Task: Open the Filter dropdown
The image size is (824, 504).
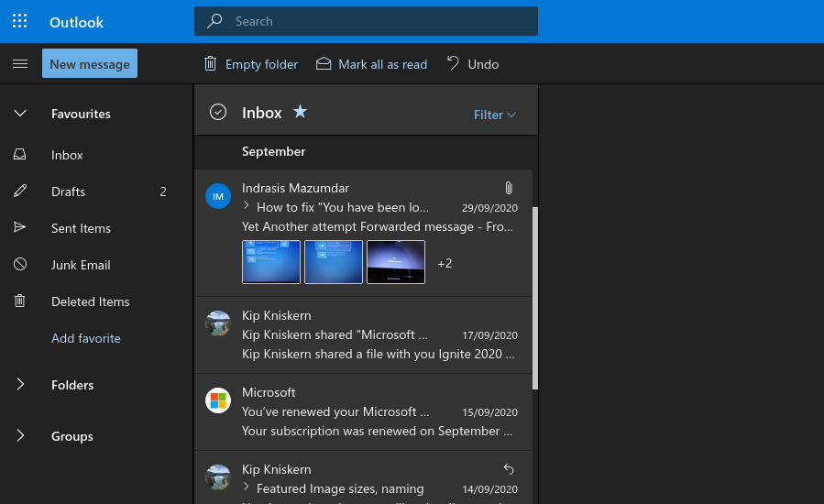Action: coord(495,115)
